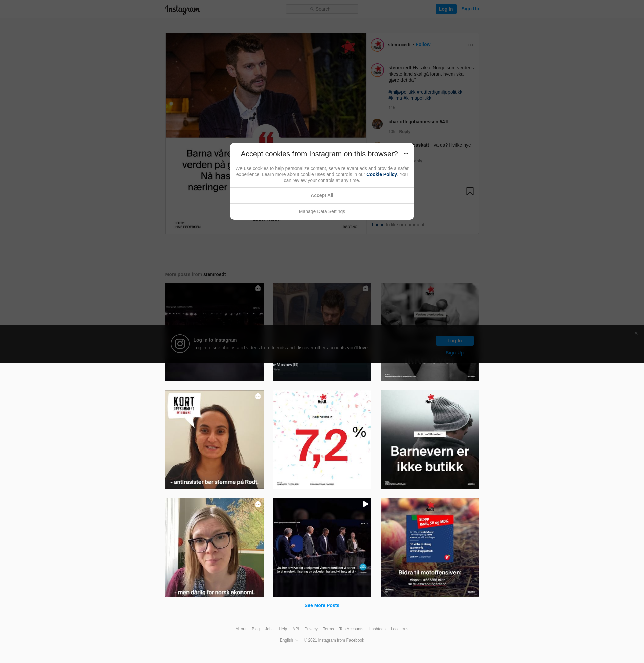The width and height of the screenshot is (644, 663).
Task: Accept all cookies
Action: pos(322,196)
